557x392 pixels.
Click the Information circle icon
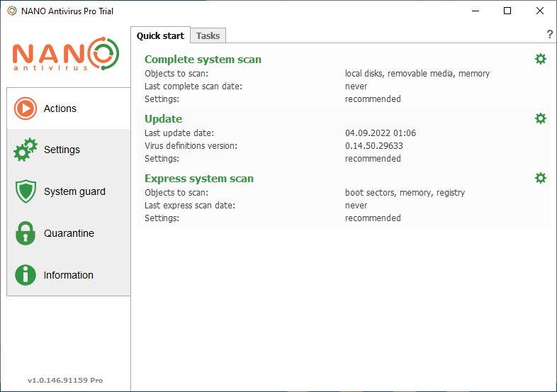coord(26,275)
